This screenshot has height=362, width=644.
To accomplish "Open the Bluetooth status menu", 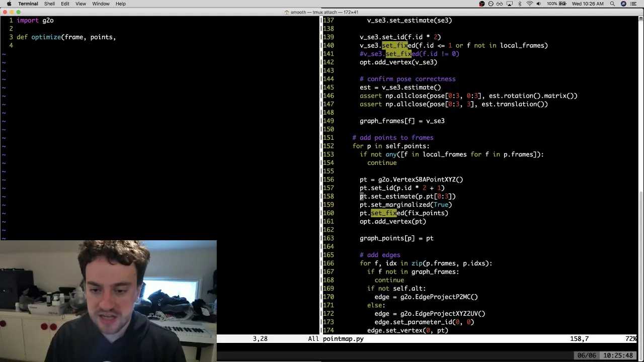I will [x=520, y=4].
